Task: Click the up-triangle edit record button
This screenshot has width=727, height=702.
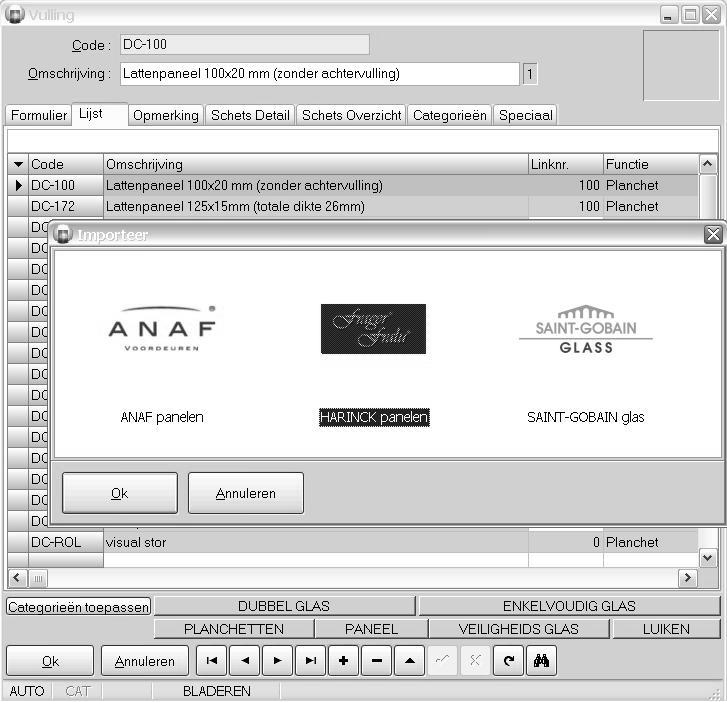Action: click(409, 660)
